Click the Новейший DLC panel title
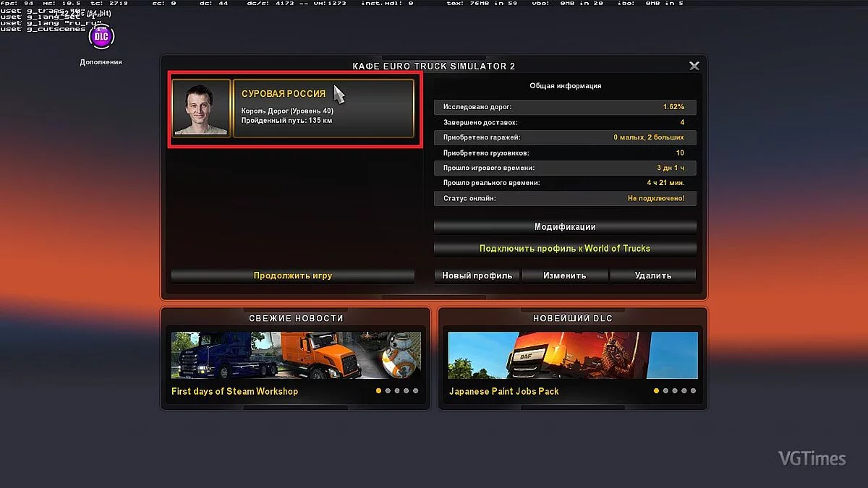The image size is (868, 488). point(573,318)
